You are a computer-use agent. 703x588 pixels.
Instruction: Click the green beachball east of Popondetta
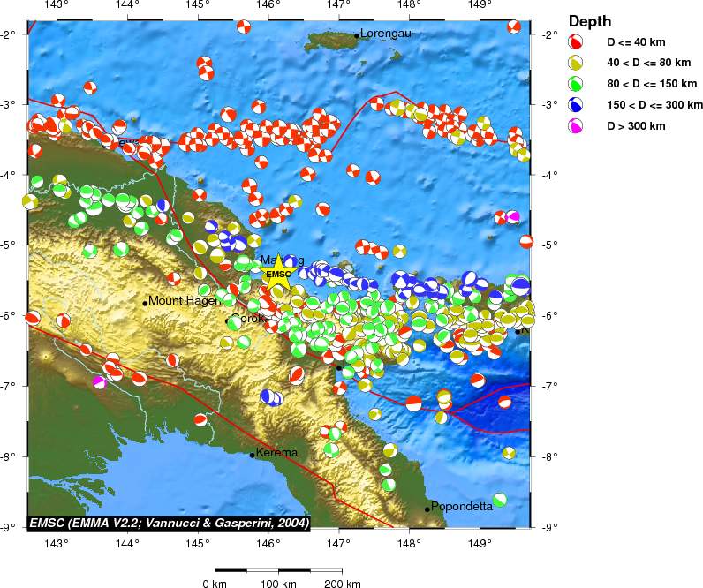[x=500, y=500]
